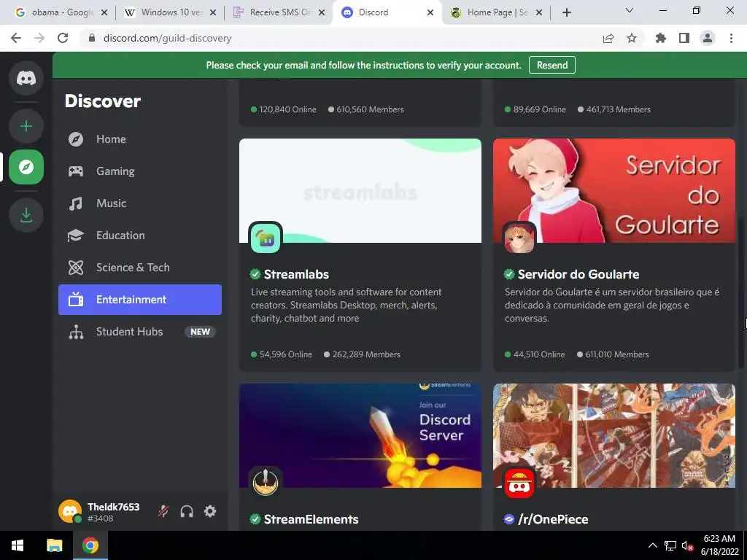Click the Servidor do Goularte server avatar

point(519,238)
